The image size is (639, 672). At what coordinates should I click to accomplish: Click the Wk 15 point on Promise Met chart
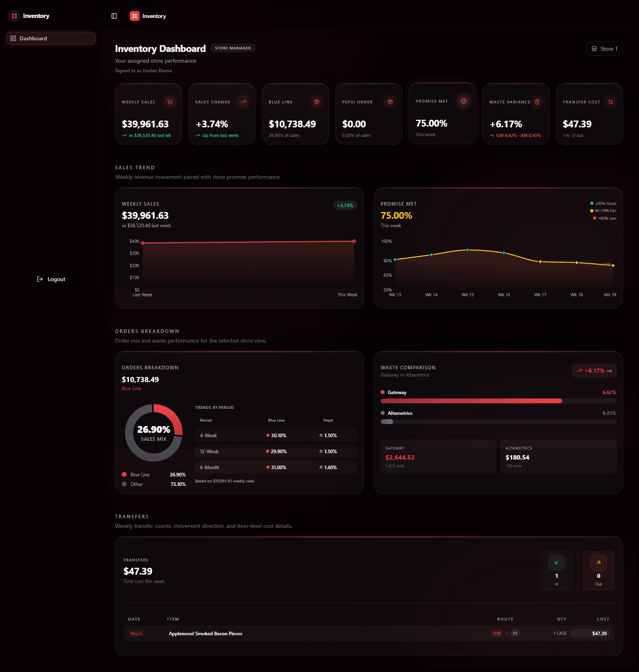[x=468, y=250]
